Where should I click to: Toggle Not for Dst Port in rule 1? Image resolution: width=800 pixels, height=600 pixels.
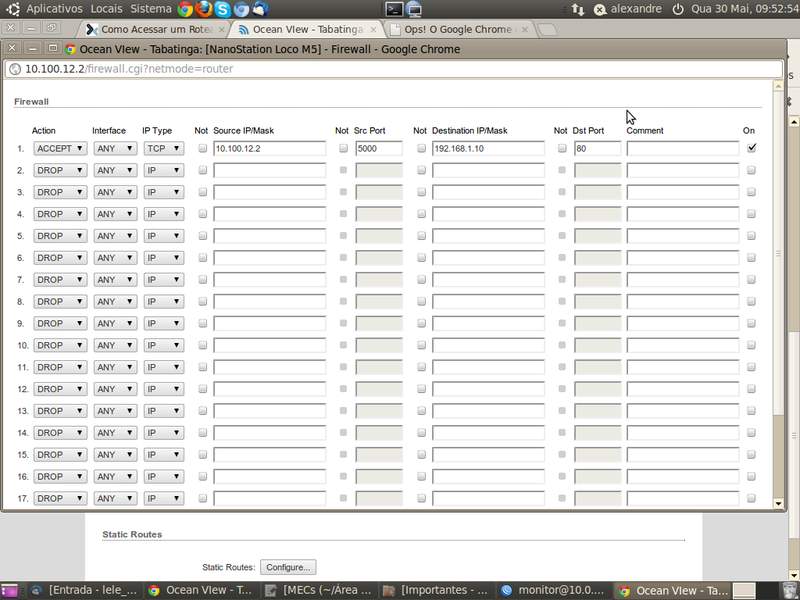pyautogui.click(x=562, y=148)
